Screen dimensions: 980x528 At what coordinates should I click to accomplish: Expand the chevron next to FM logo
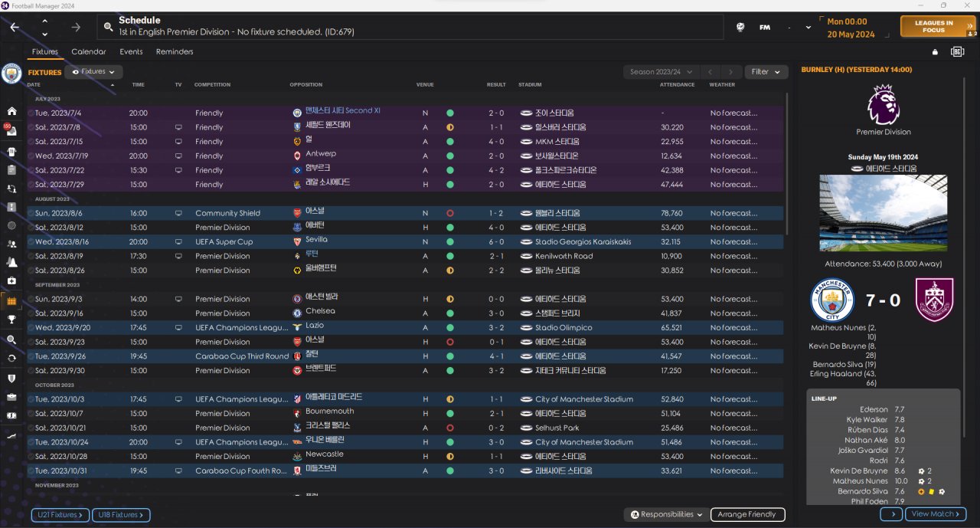pos(809,28)
